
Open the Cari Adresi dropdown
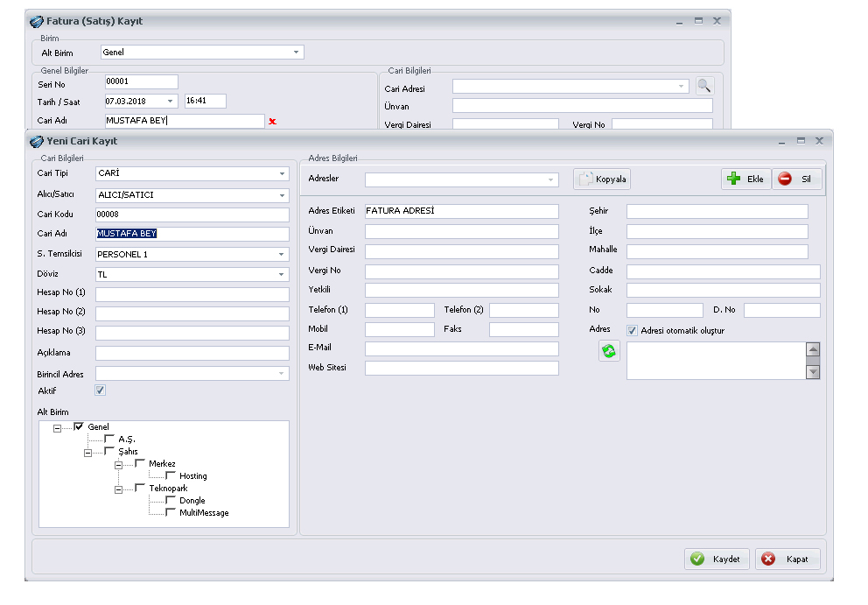click(x=681, y=87)
